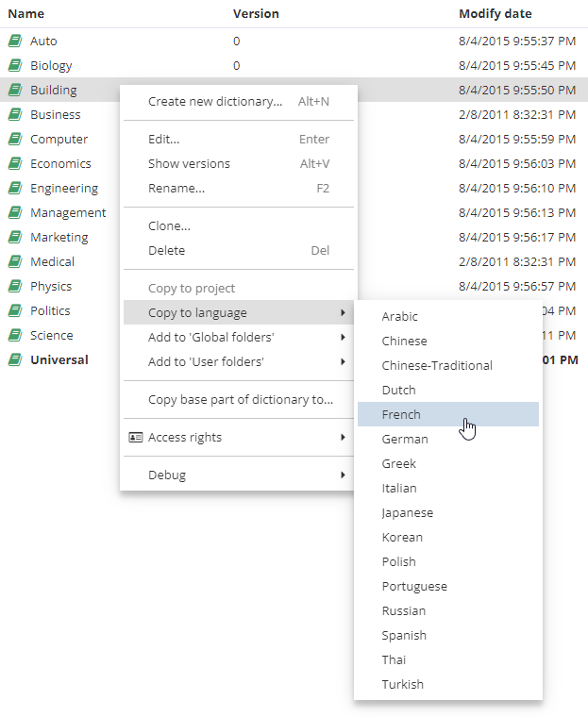Select the Economics dictionary row

point(60,164)
